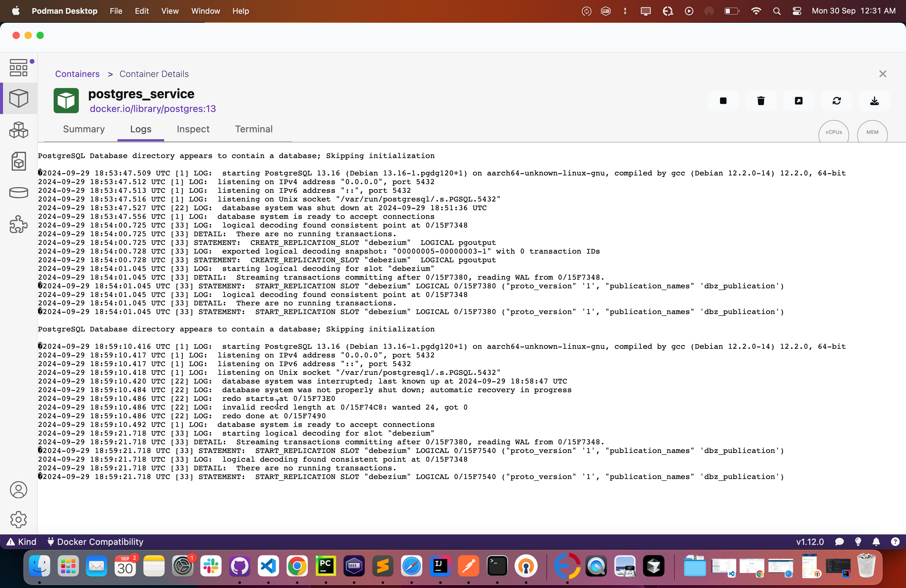
Task: Open IntelliJ IDEA from the Dock
Action: pyautogui.click(x=440, y=566)
